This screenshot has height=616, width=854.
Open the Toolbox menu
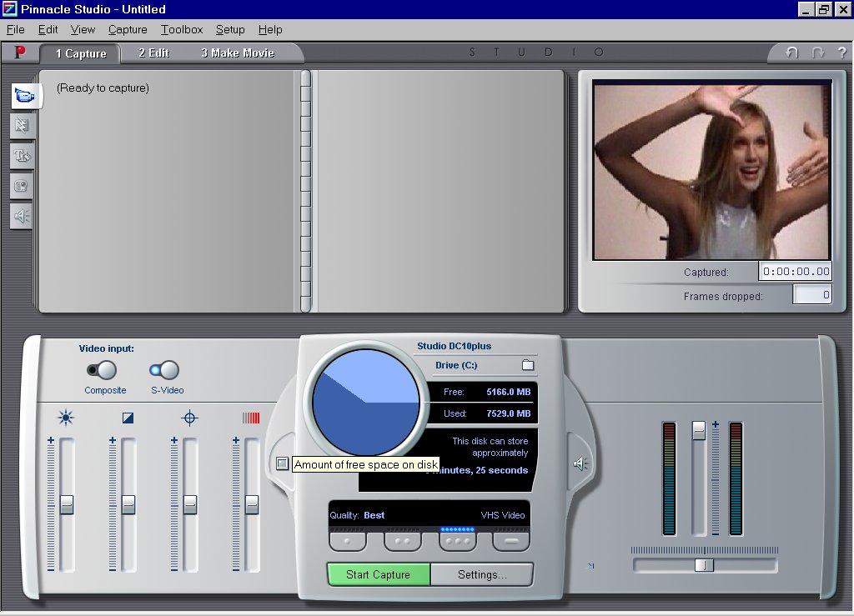182,29
